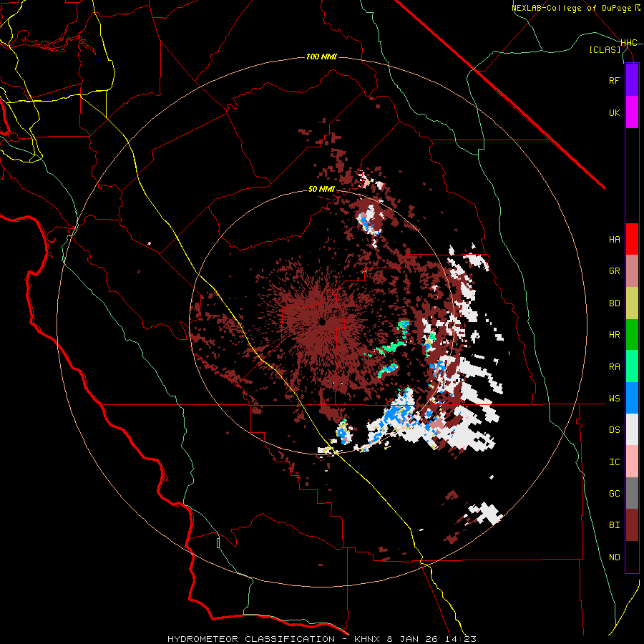Click the 'GR' legend label
The width and height of the screenshot is (644, 644).
(x=614, y=271)
